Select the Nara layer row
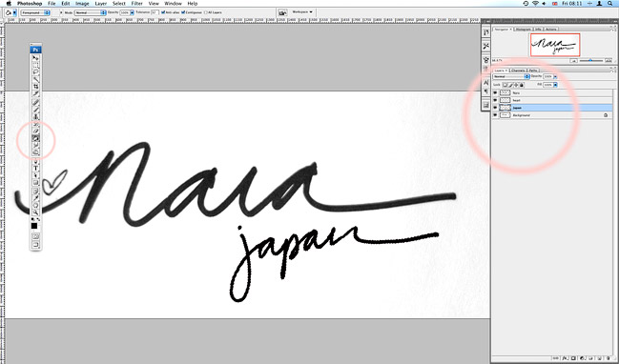Screen dimensions: 619x364 click(552, 92)
